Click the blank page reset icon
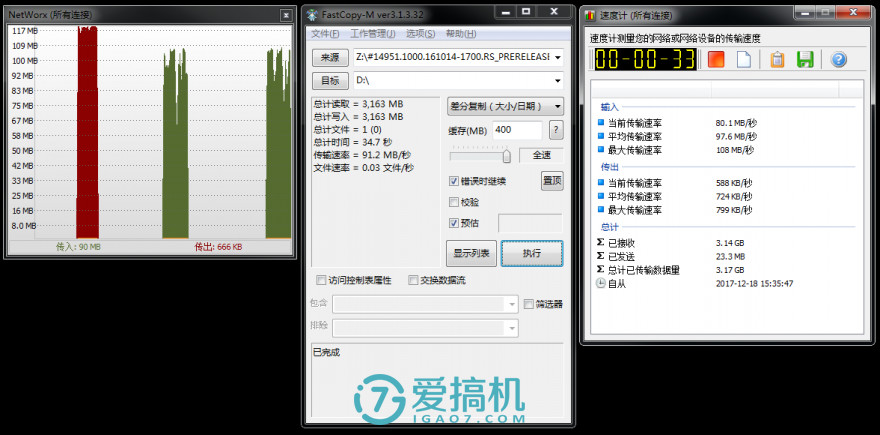The image size is (880, 435). tap(743, 59)
